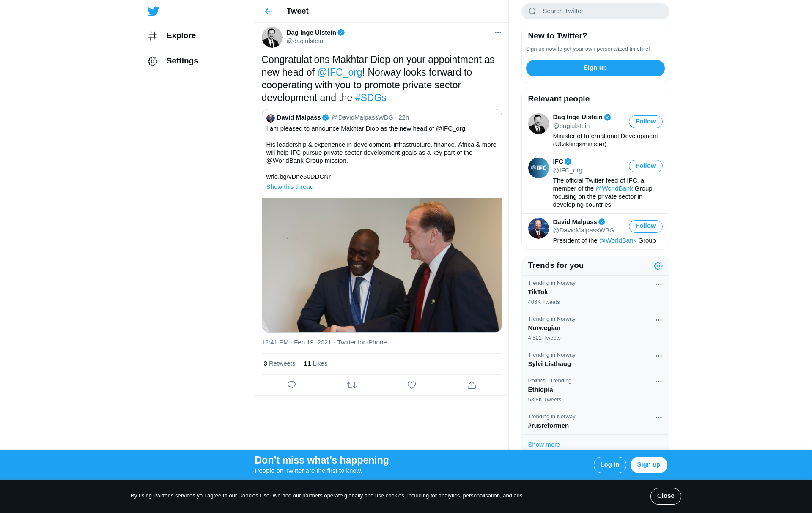The width and height of the screenshot is (812, 513).
Task: Expand trends list with Show more
Action: tap(544, 445)
